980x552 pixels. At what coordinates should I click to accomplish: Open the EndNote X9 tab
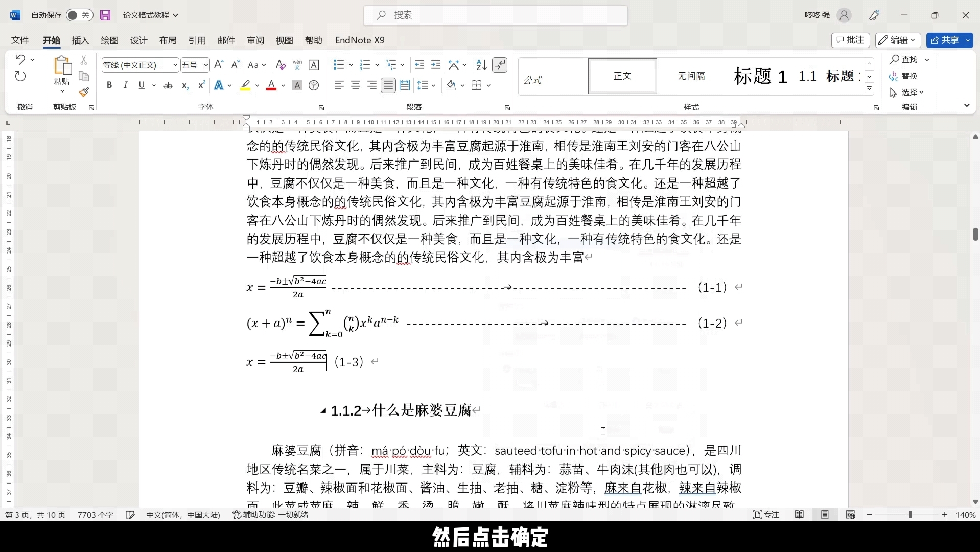click(x=360, y=40)
